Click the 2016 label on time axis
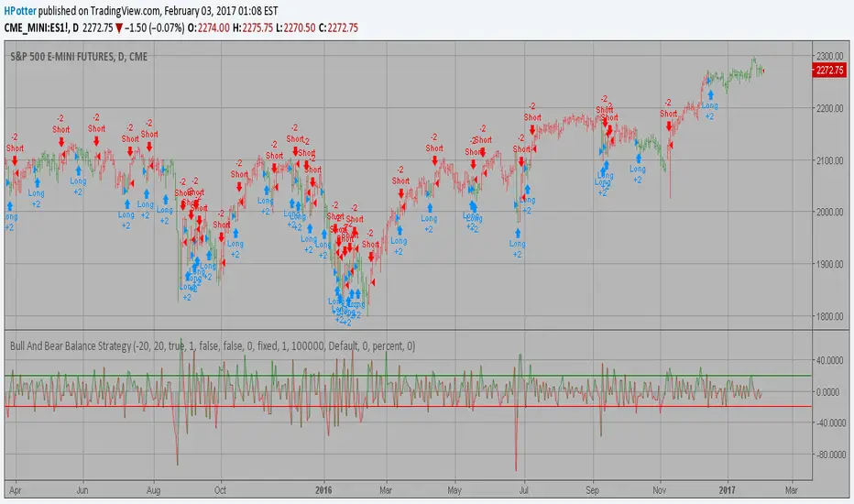Image resolution: width=854 pixels, height=504 pixels. pos(323,490)
